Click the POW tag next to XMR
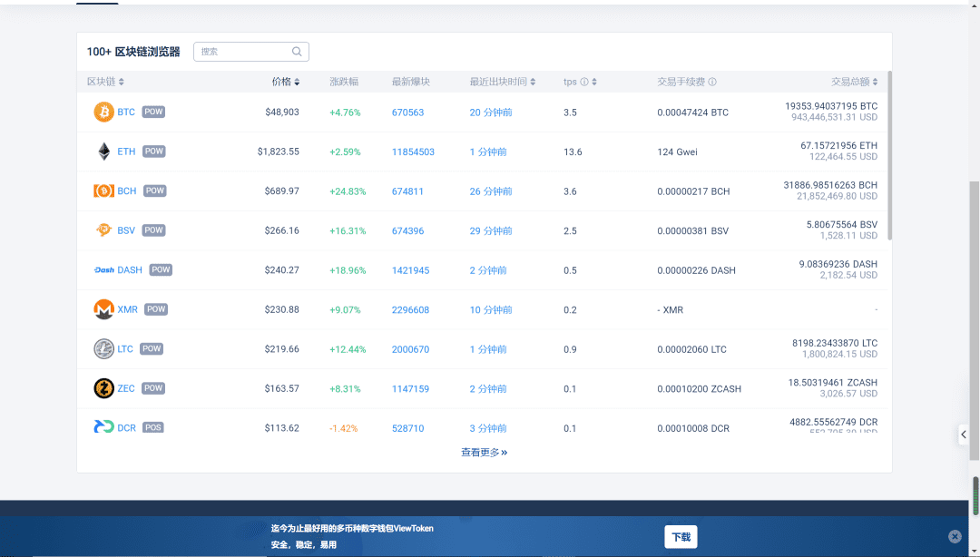Image resolution: width=980 pixels, height=557 pixels. point(156,309)
